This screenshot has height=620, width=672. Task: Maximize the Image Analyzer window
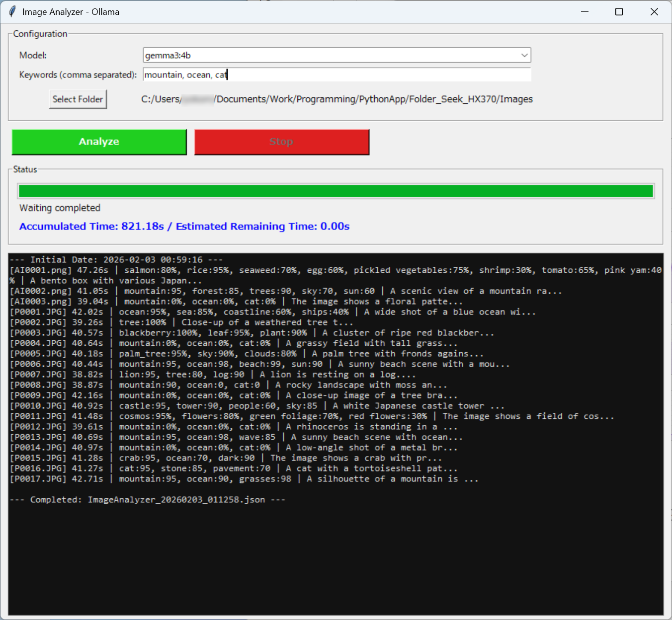tap(619, 12)
